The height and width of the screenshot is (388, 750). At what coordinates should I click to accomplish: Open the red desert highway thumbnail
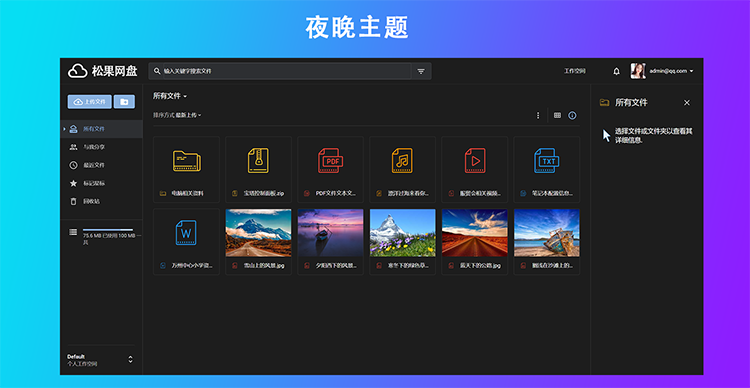click(x=474, y=233)
